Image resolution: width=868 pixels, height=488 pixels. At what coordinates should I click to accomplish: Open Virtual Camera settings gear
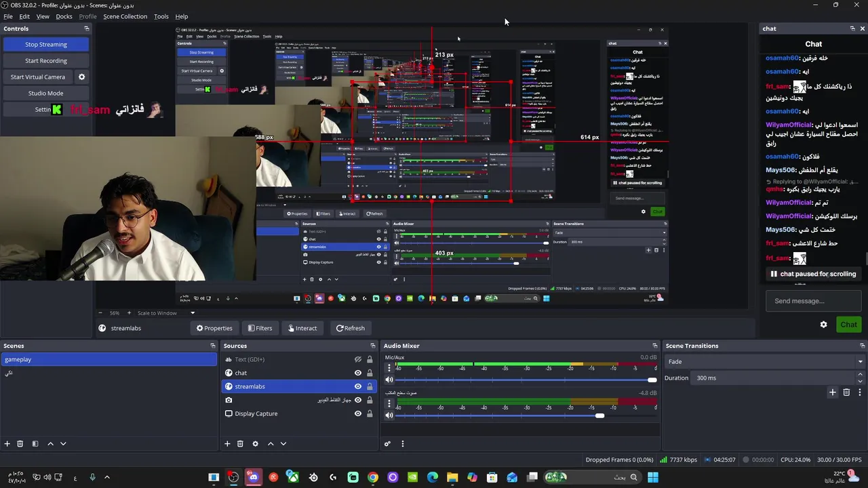coord(82,77)
